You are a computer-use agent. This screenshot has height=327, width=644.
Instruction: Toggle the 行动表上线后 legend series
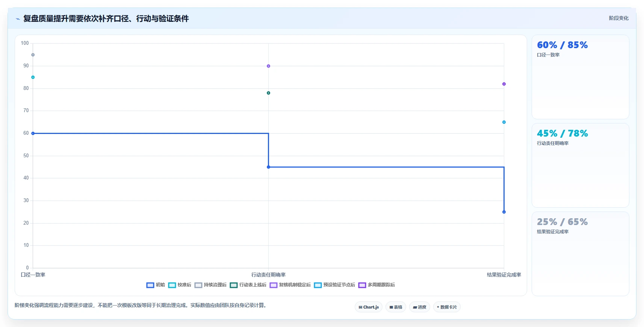(248, 285)
